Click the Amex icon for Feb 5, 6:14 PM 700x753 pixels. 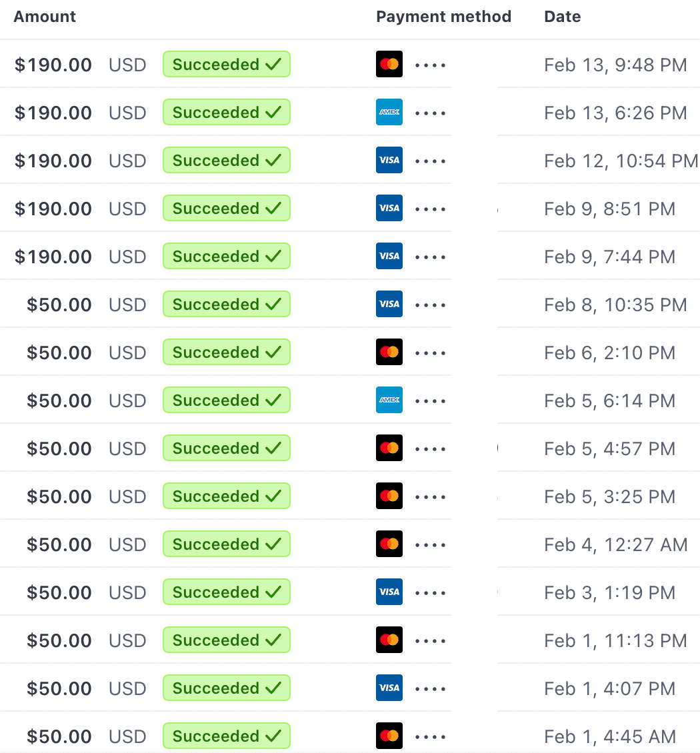tap(389, 400)
